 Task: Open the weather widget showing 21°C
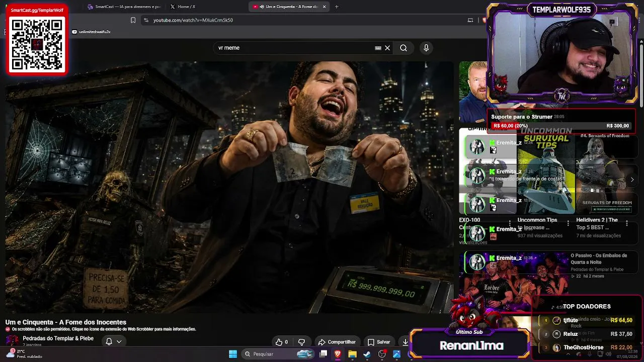point(24,354)
